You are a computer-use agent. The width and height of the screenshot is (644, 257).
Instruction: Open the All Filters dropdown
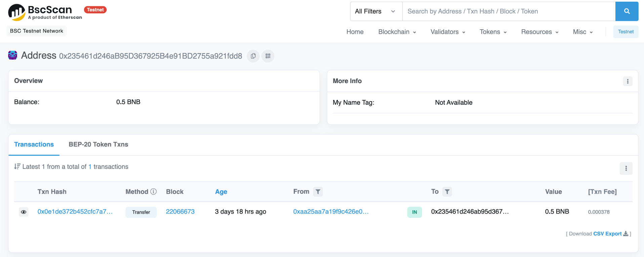[375, 11]
